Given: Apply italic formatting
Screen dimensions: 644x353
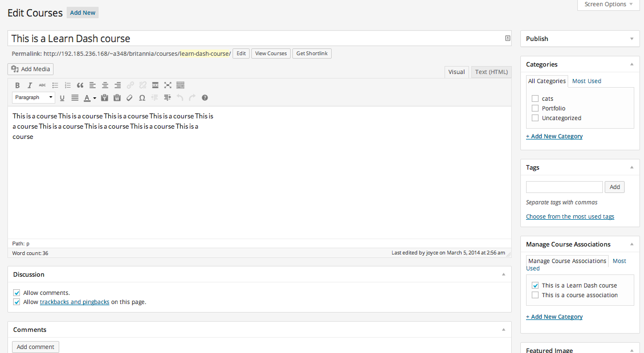Looking at the screenshot, I should (30, 85).
